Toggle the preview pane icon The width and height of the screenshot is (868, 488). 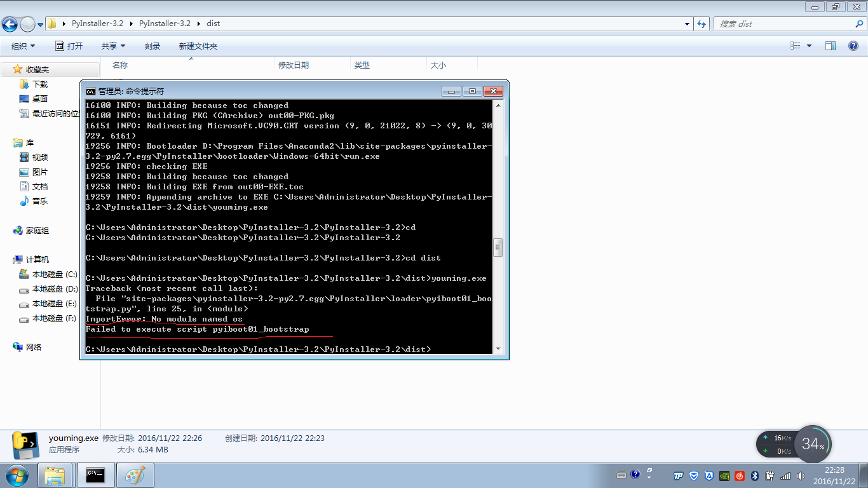point(830,46)
